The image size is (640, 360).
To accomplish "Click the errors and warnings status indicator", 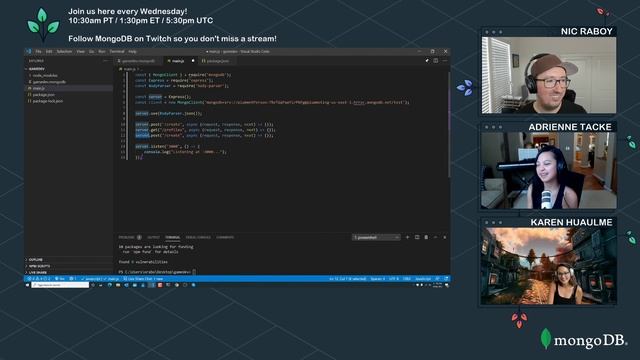I will pos(39,279).
